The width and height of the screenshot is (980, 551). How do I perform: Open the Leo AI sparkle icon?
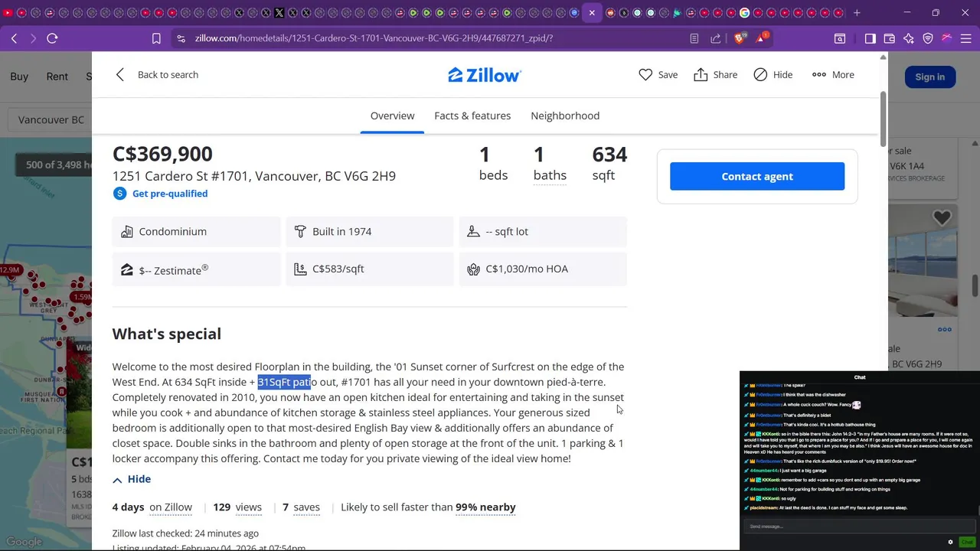909,38
